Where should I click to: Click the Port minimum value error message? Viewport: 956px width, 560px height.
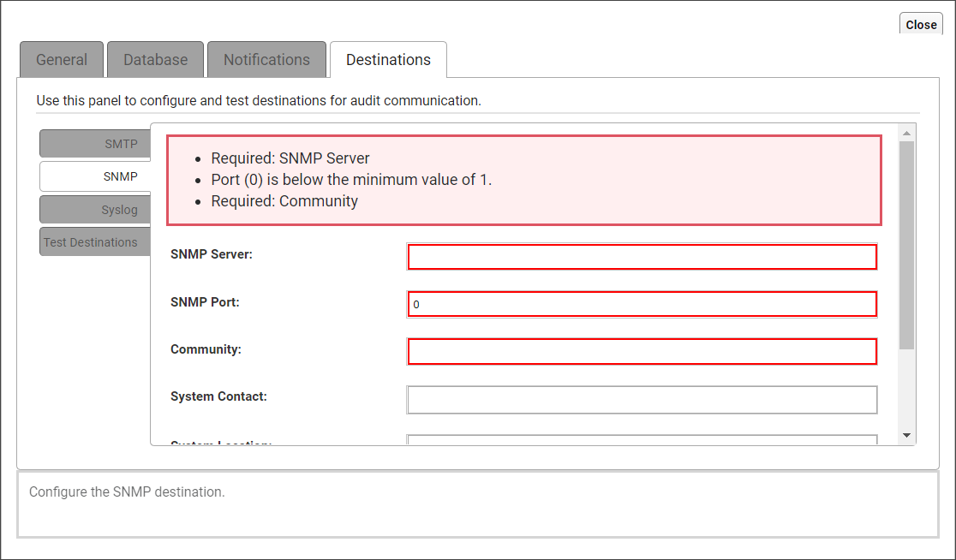coord(351,180)
